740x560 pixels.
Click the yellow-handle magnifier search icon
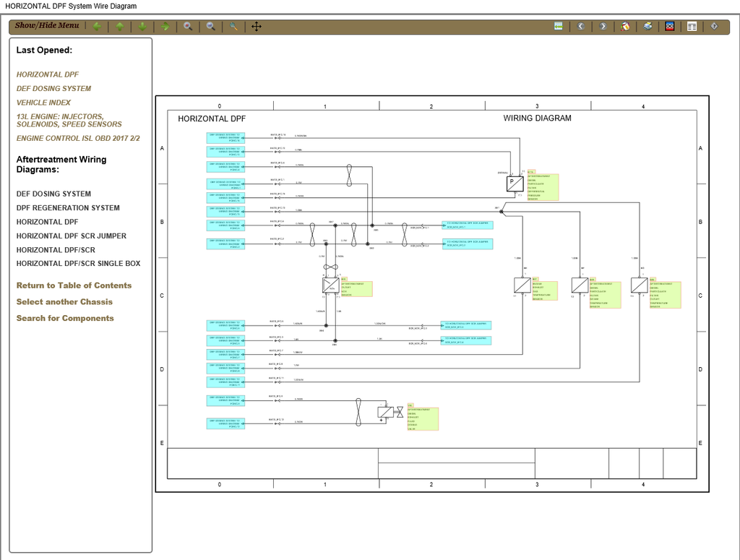click(x=233, y=27)
